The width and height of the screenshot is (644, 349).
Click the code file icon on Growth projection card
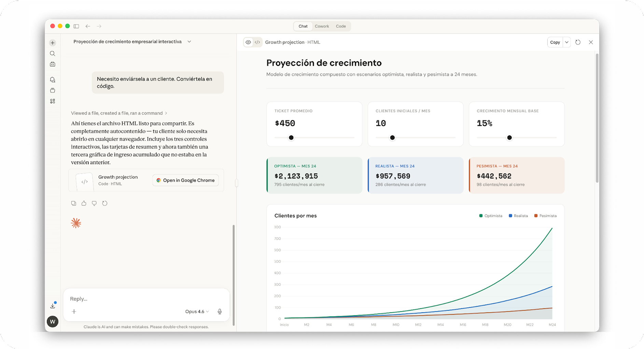point(84,181)
